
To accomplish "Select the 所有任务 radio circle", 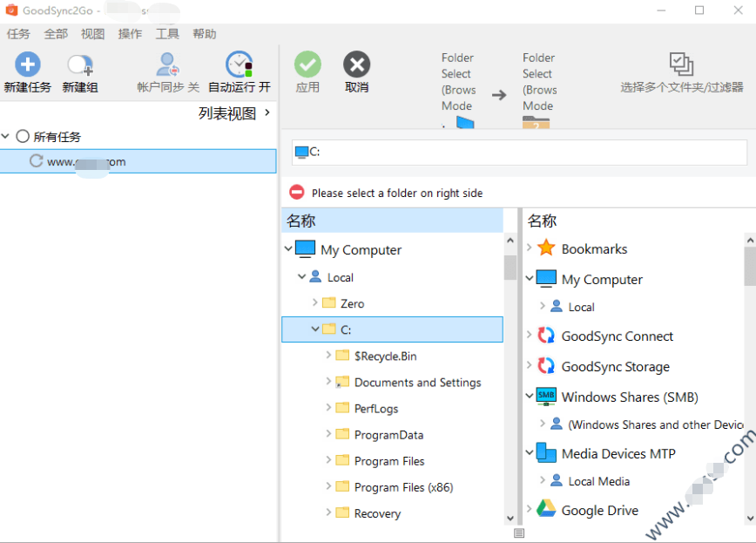I will pyautogui.click(x=23, y=137).
